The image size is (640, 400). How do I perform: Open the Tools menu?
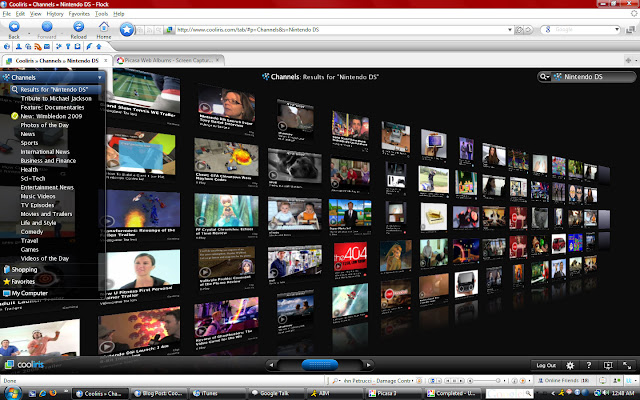101,13
